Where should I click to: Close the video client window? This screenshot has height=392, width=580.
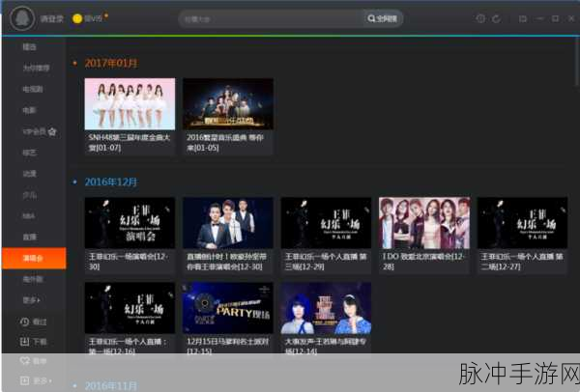(x=571, y=18)
